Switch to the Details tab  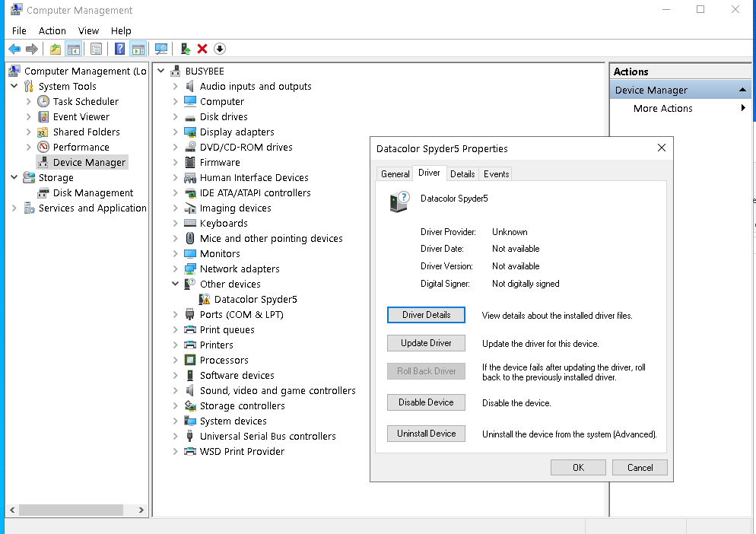click(462, 174)
